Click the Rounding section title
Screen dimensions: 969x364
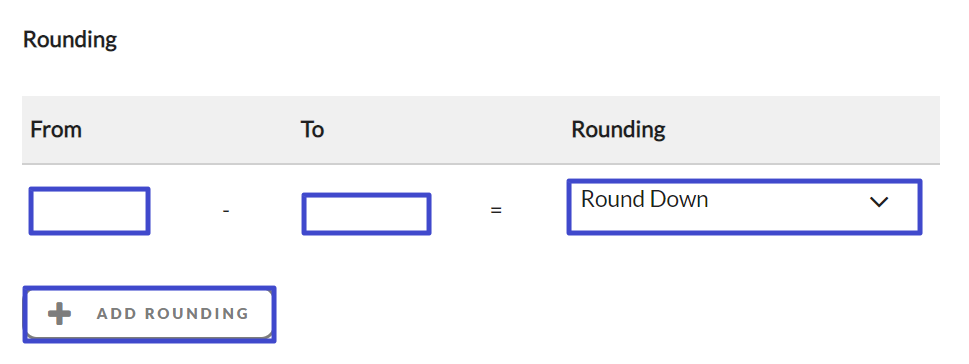coord(70,40)
